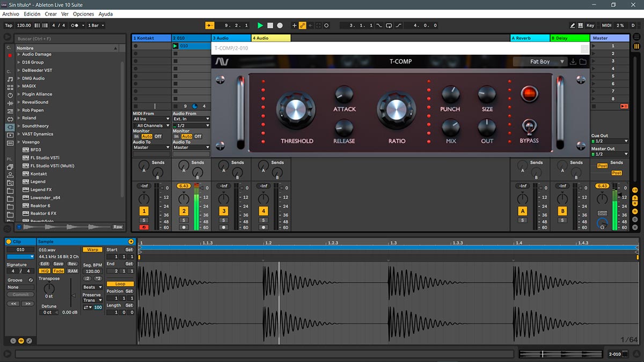644x362 pixels.
Task: Select the Kontakt plugin in the browser
Action: (x=39, y=174)
